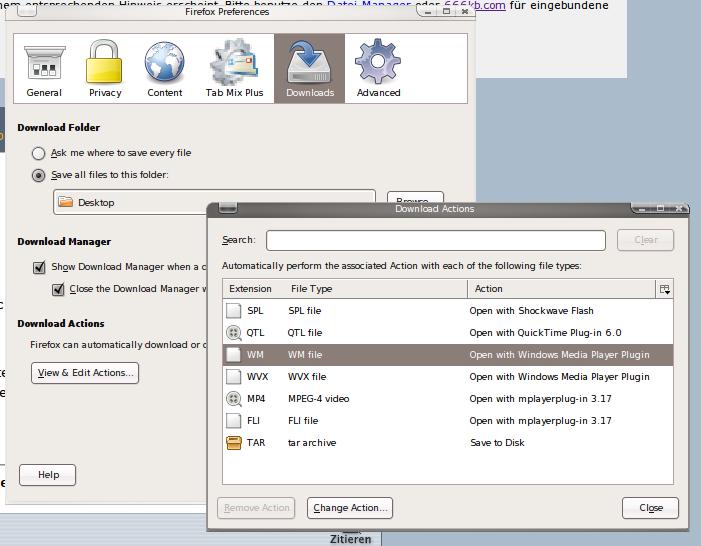The image size is (701, 546).
Task: Click the WM file type icon
Action: tap(233, 355)
